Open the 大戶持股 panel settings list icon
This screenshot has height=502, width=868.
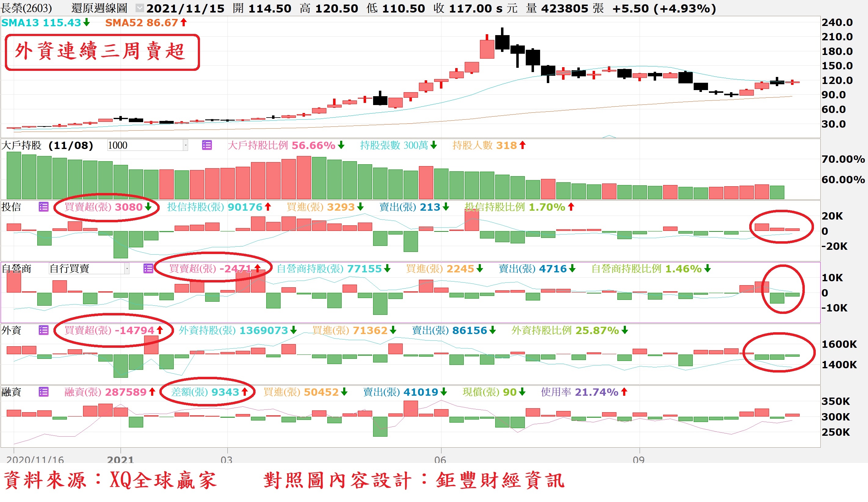pyautogui.click(x=207, y=145)
